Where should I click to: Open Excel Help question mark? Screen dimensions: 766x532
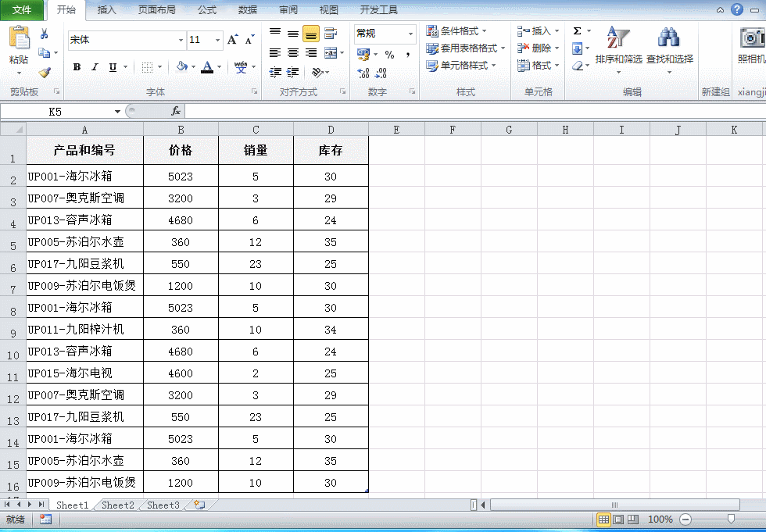pyautogui.click(x=737, y=9)
